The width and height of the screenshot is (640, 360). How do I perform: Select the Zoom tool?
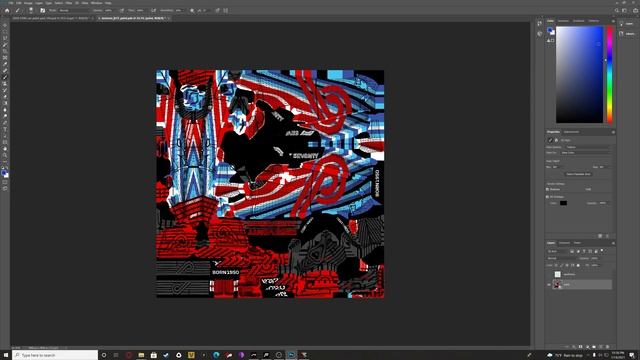click(x=5, y=155)
